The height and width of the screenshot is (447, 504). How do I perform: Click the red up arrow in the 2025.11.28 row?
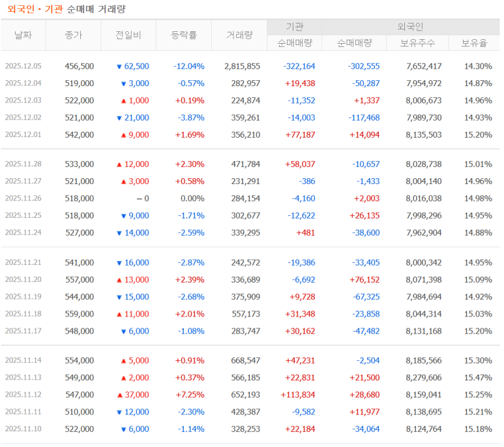[119, 164]
